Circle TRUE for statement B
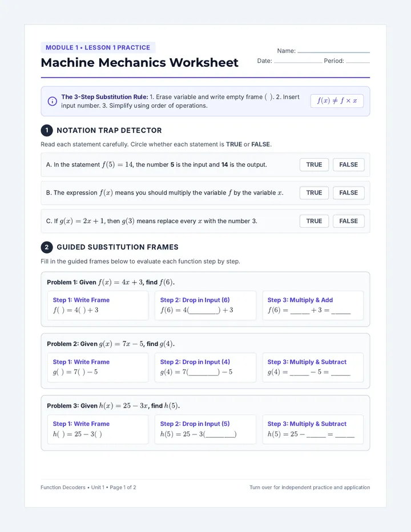 click(314, 193)
